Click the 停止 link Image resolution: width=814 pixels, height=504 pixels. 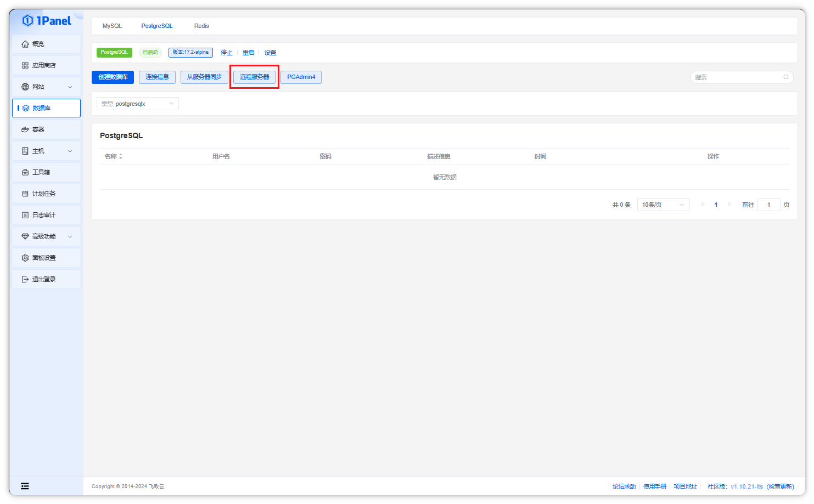pyautogui.click(x=227, y=53)
